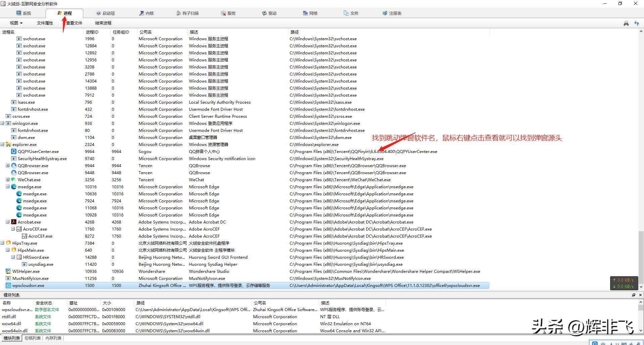Open the 驱动 tab

[269, 13]
